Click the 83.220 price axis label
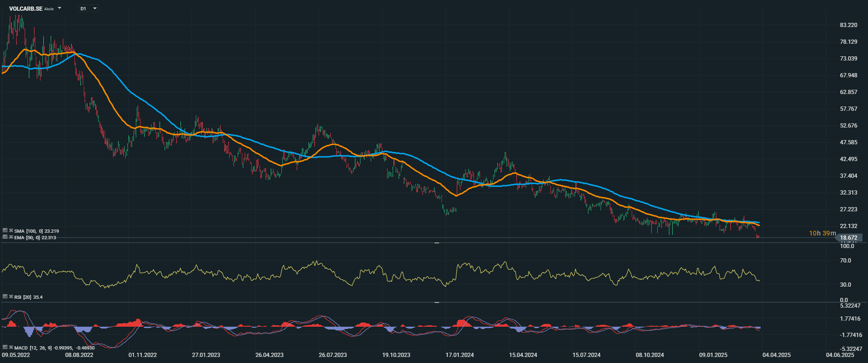Image resolution: width=868 pixels, height=363 pixels. (x=848, y=25)
